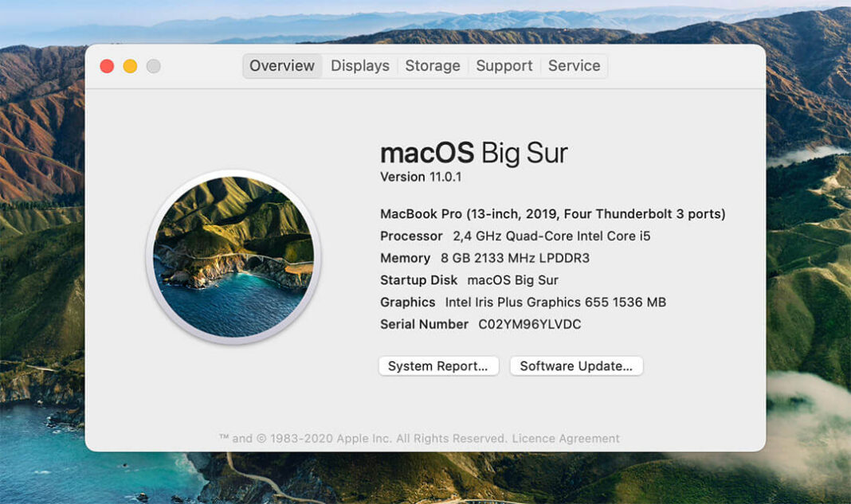Screen dimensions: 851x504
Task: Switch to the Displays tab
Action: pos(359,66)
